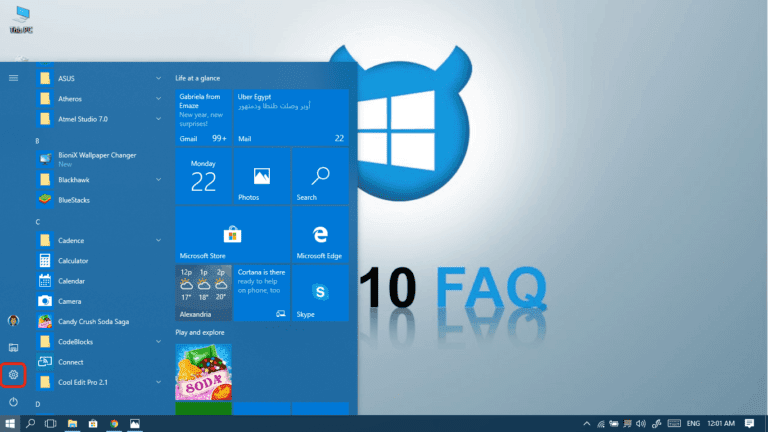Screen dimensions: 768x432
Task: Open the user account avatar
Action: (x=13, y=320)
